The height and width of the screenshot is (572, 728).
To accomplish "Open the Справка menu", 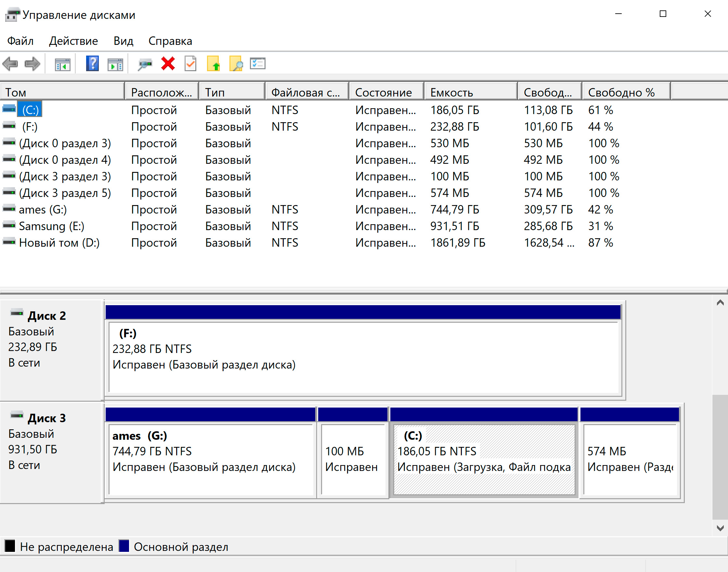I will pos(170,41).
